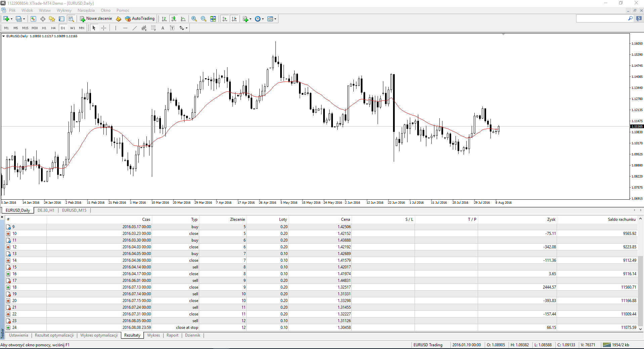Switch chart to candlestick view

174,19
